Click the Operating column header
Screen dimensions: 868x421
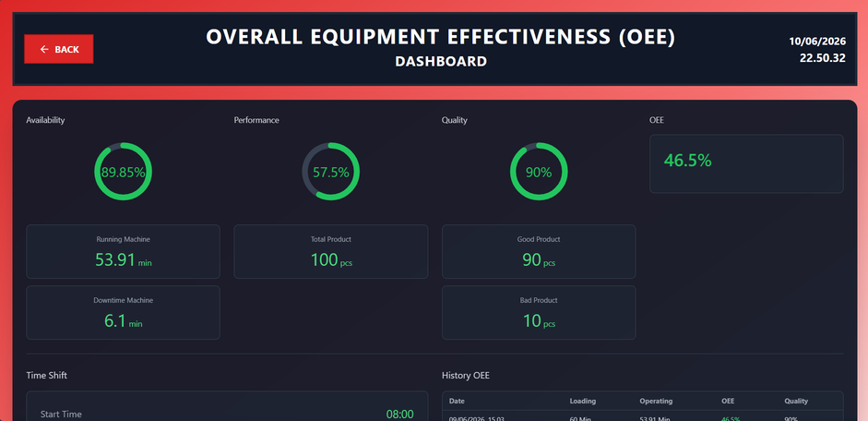coord(656,401)
